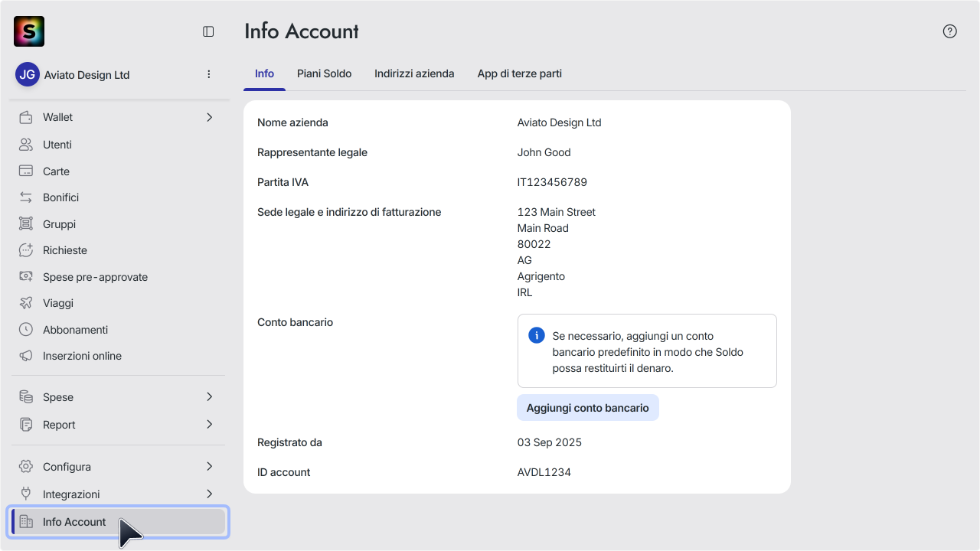This screenshot has width=980, height=551.
Task: Click the Spese pre-approvate money icon
Action: 26,277
